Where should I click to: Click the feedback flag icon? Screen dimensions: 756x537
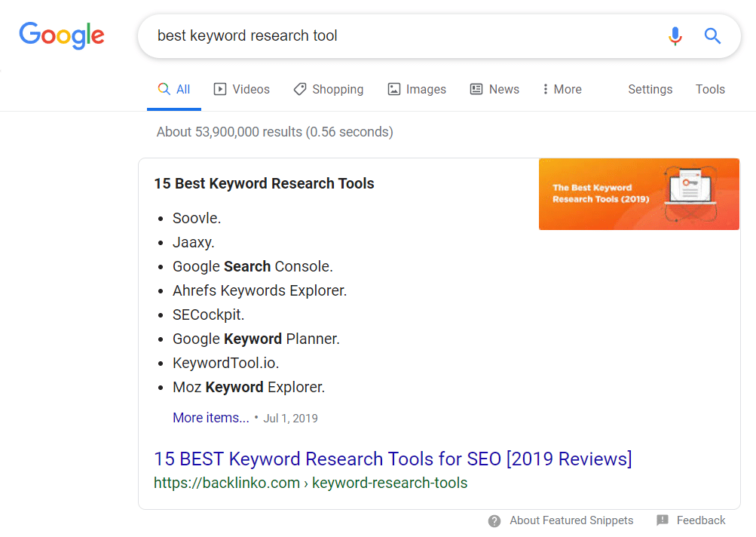[663, 520]
